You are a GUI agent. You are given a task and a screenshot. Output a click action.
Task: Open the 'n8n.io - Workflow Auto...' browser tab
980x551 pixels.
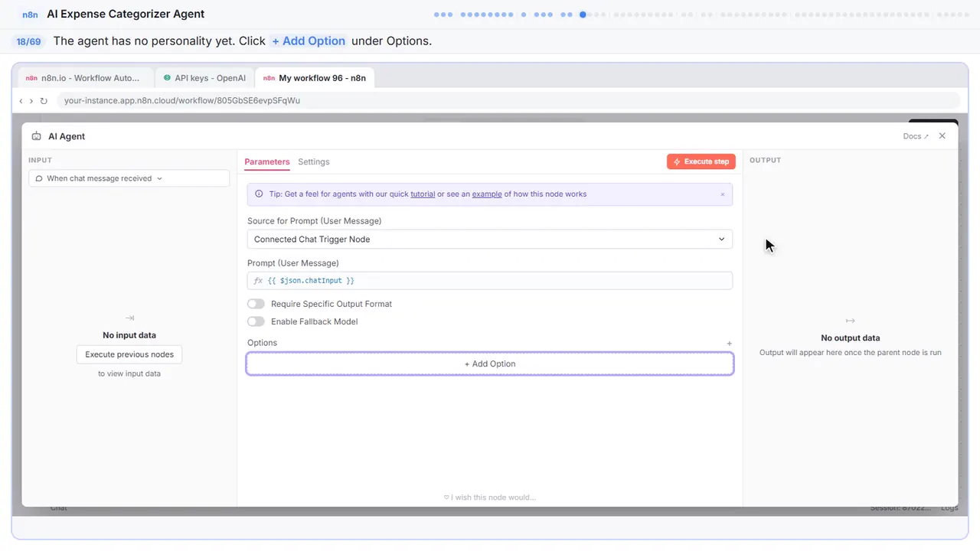(x=86, y=78)
